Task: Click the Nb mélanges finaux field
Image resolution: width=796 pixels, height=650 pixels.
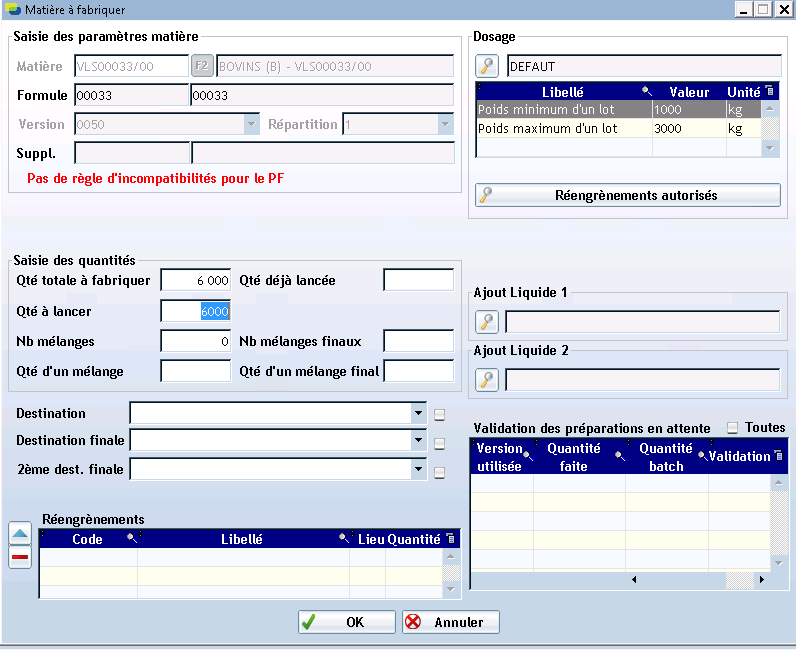Action: 419,341
